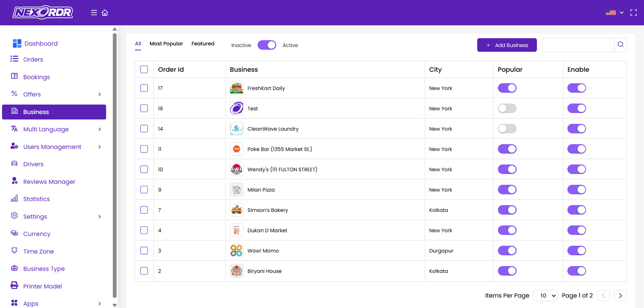Switch to the Featured tab

point(203,43)
